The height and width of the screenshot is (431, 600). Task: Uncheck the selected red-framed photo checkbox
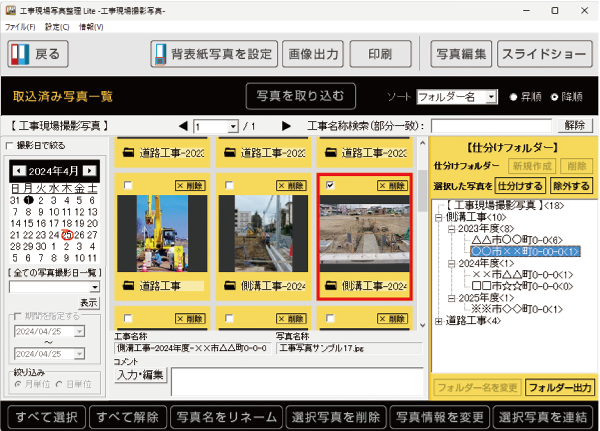[330, 185]
